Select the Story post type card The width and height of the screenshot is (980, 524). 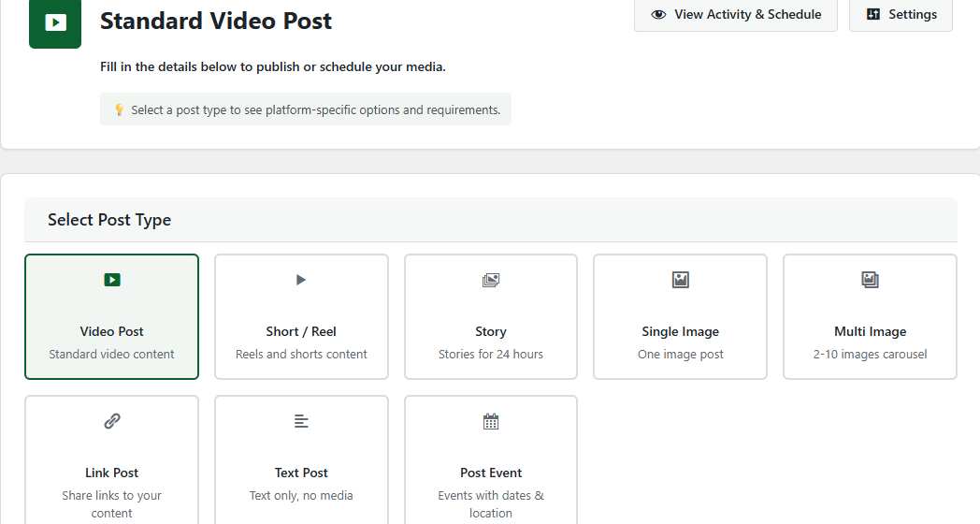point(491,316)
